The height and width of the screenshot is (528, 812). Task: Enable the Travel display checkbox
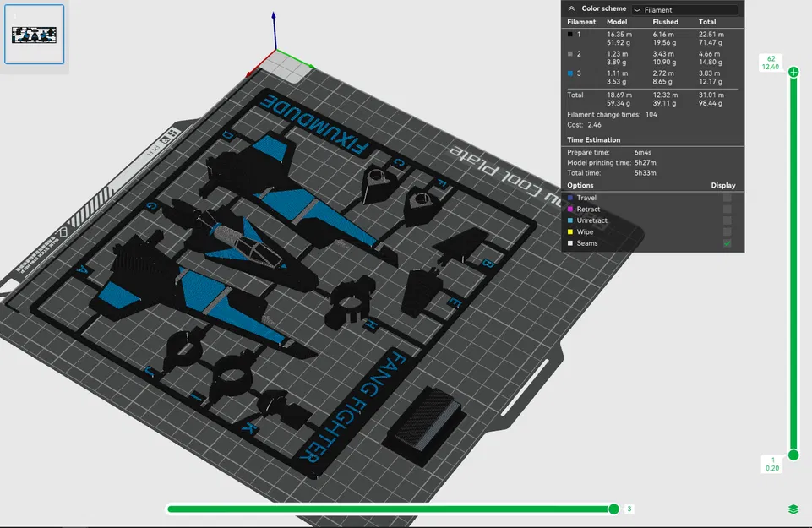727,198
